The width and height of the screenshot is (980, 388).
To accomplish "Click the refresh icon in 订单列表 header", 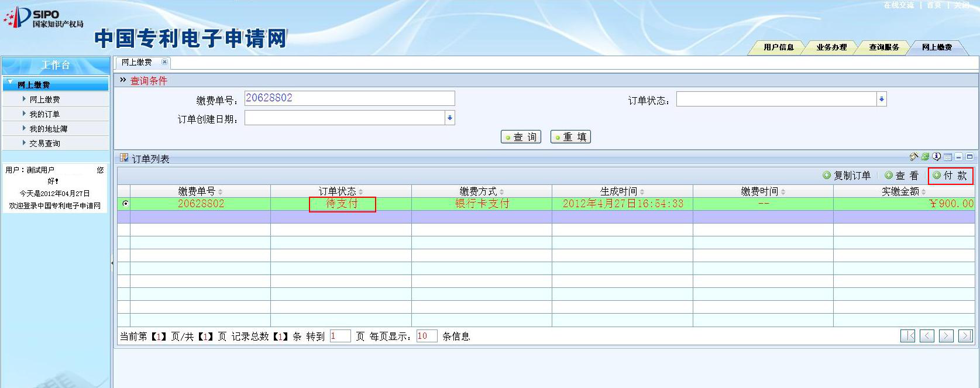I will point(925,157).
